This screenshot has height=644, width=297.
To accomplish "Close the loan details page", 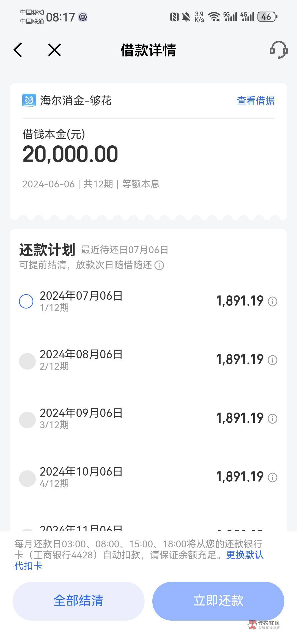I will tap(54, 50).
